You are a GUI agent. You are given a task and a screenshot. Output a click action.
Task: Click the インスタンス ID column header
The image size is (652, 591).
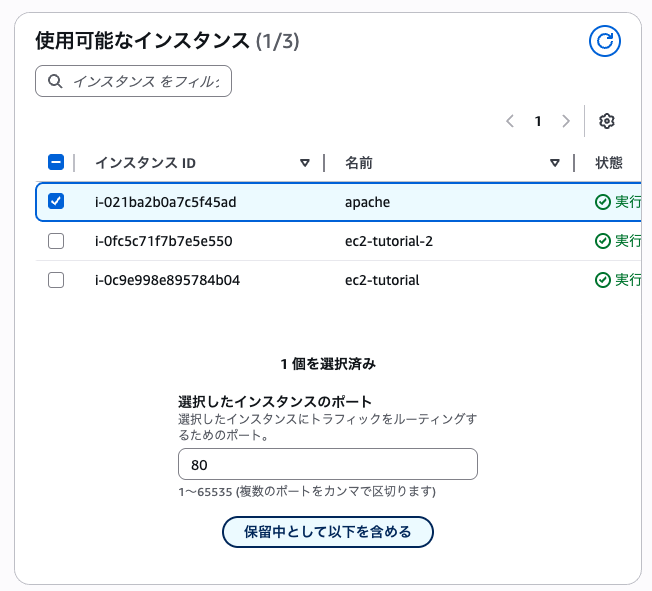point(146,163)
